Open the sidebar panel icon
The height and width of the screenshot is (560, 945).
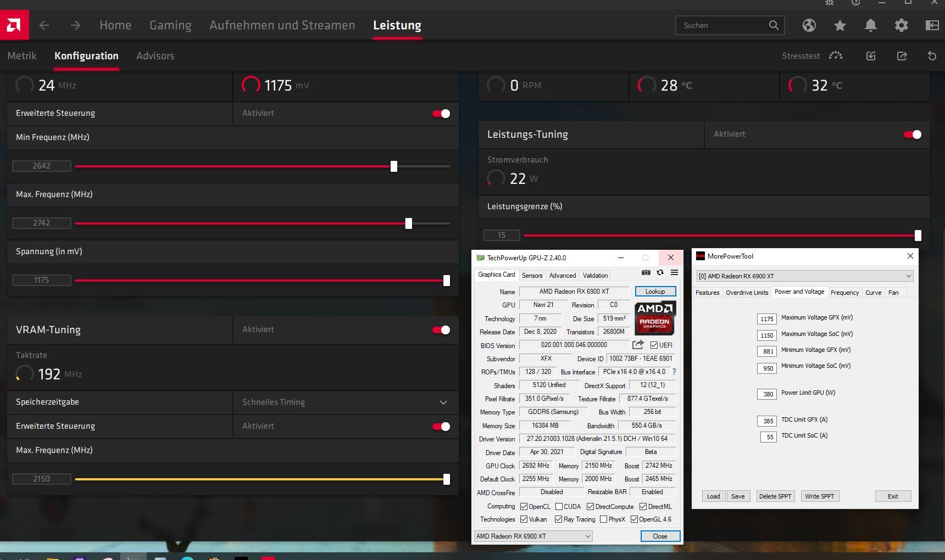coord(932,25)
